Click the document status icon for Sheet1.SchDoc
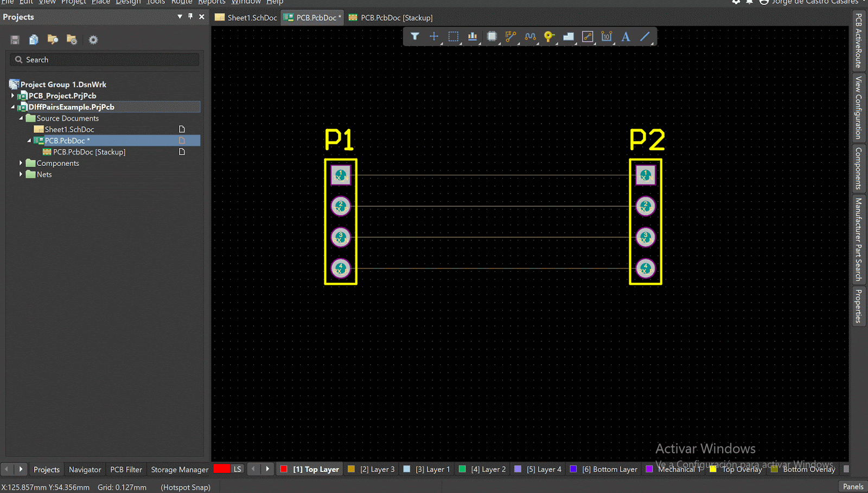Viewport: 868px width, 493px height. 182,129
